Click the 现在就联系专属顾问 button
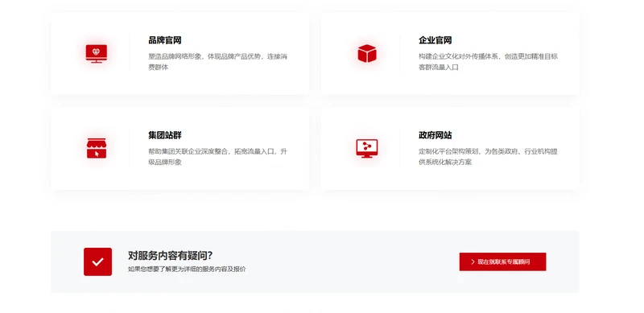Screen dimensions: 644x313 [502, 262]
